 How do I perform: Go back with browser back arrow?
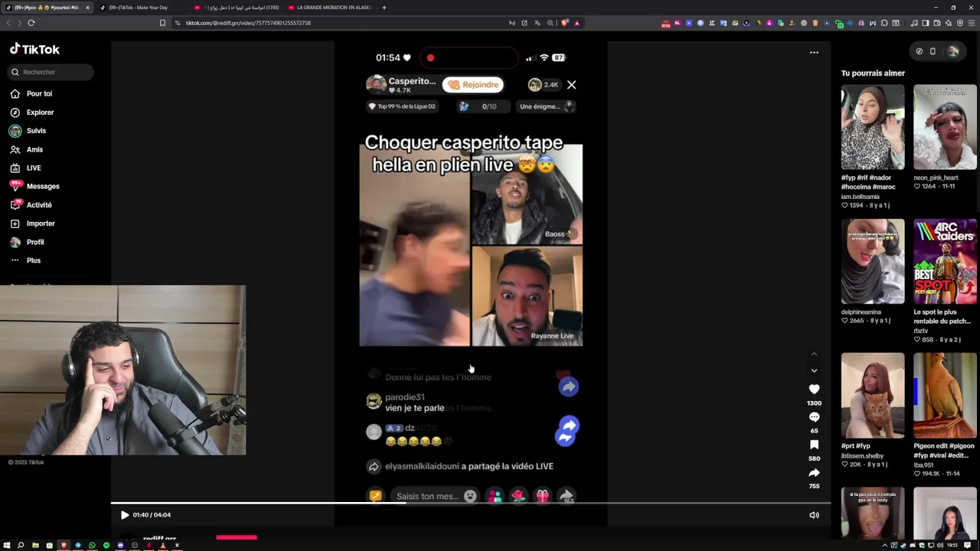tap(8, 23)
